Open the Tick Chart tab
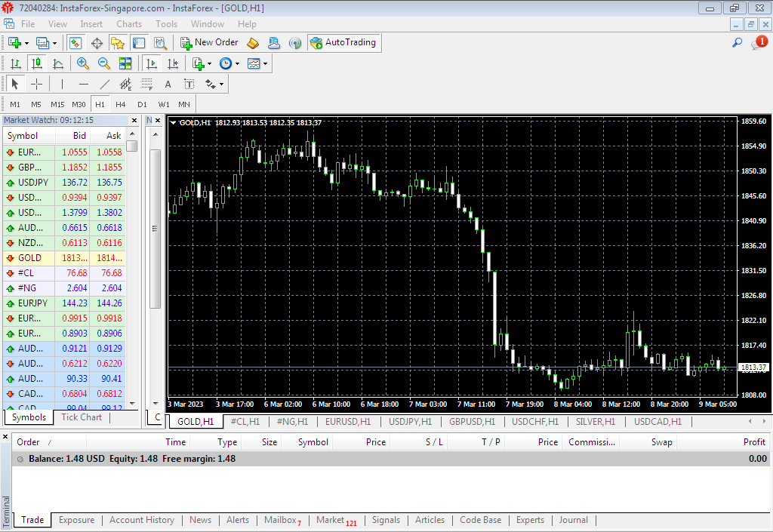The image size is (773, 532). coord(82,417)
